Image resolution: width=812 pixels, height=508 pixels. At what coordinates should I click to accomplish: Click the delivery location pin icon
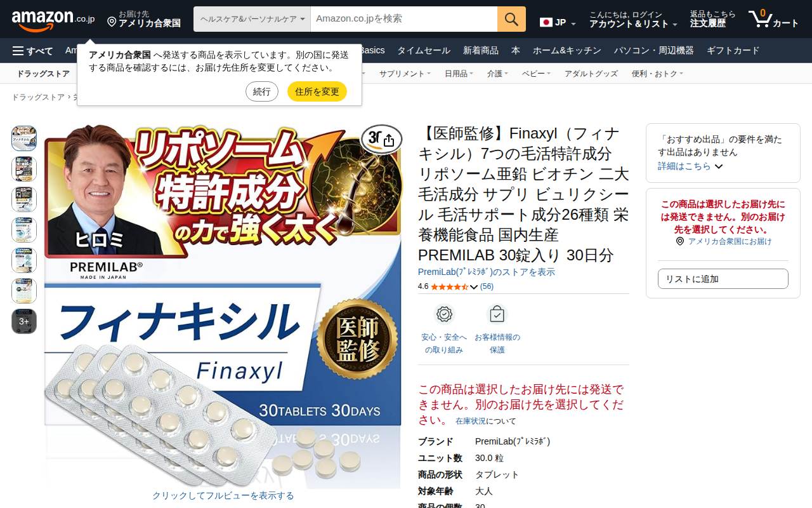[x=112, y=22]
